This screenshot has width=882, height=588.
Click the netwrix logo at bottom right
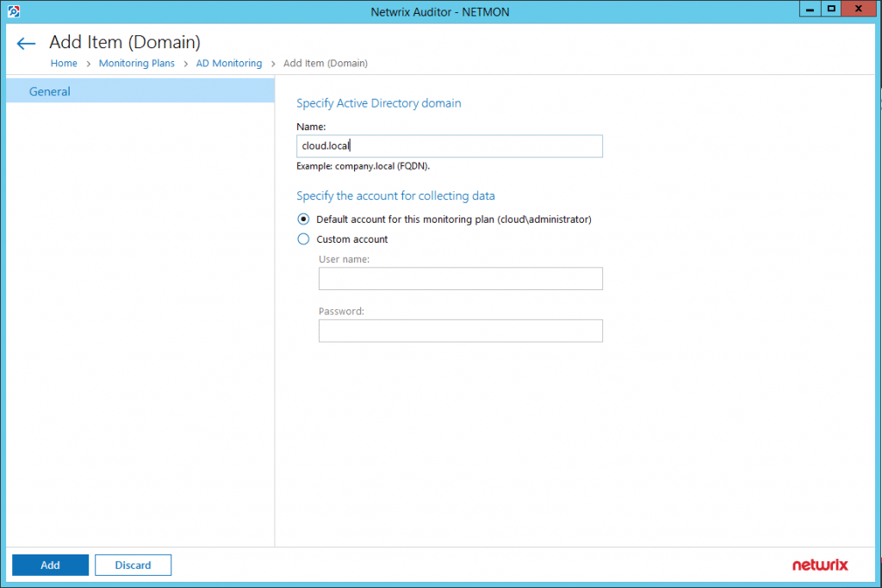(x=820, y=565)
